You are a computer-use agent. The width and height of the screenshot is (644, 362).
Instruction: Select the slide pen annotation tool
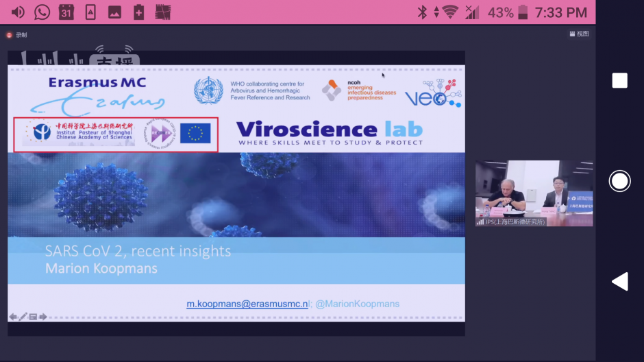[23, 317]
